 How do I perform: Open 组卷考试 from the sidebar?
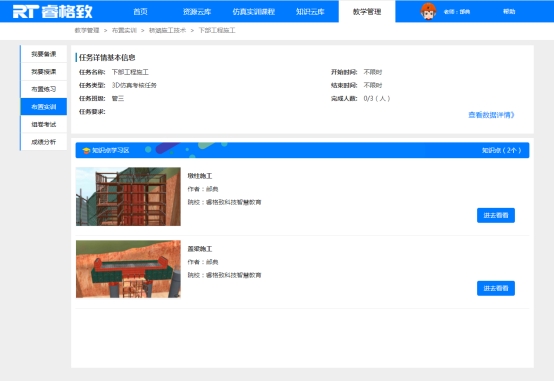pos(43,124)
